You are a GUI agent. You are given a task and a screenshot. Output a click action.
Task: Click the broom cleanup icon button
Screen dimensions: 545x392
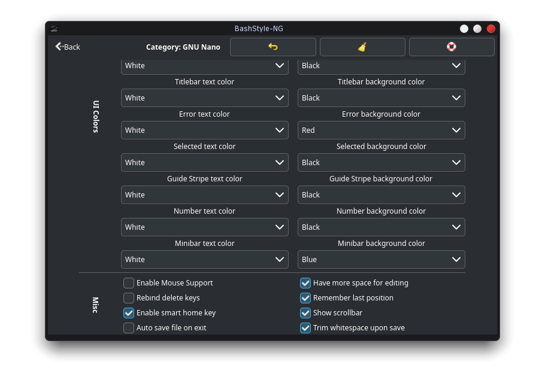coord(362,47)
